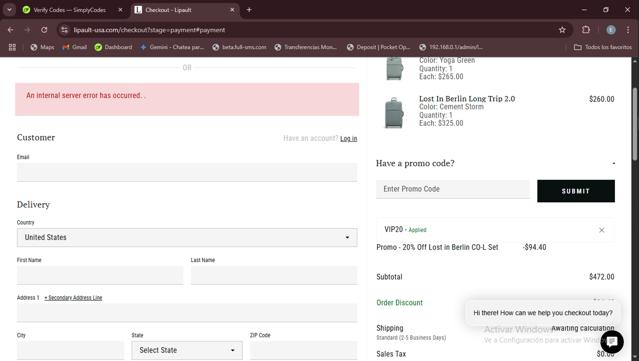Image resolution: width=639 pixels, height=361 pixels.
Task: Click Lost In Berlin Long Trip 2.0 title
Action: 467,99
